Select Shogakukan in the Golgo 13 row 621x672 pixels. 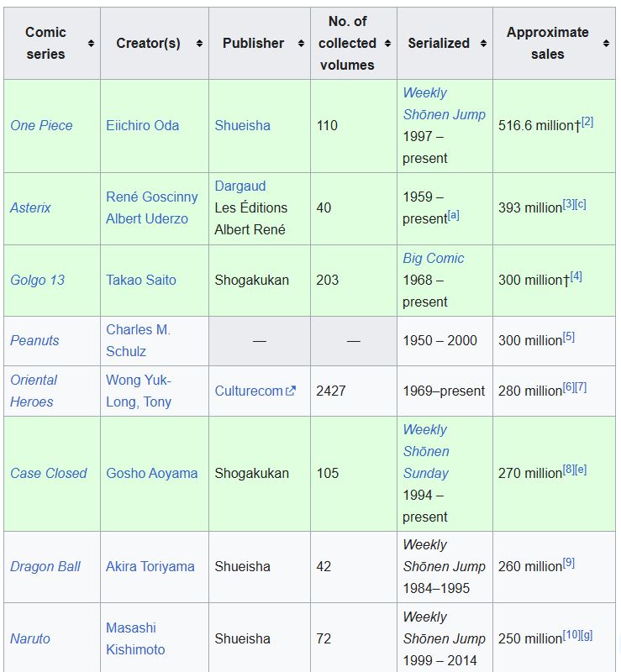pos(252,280)
